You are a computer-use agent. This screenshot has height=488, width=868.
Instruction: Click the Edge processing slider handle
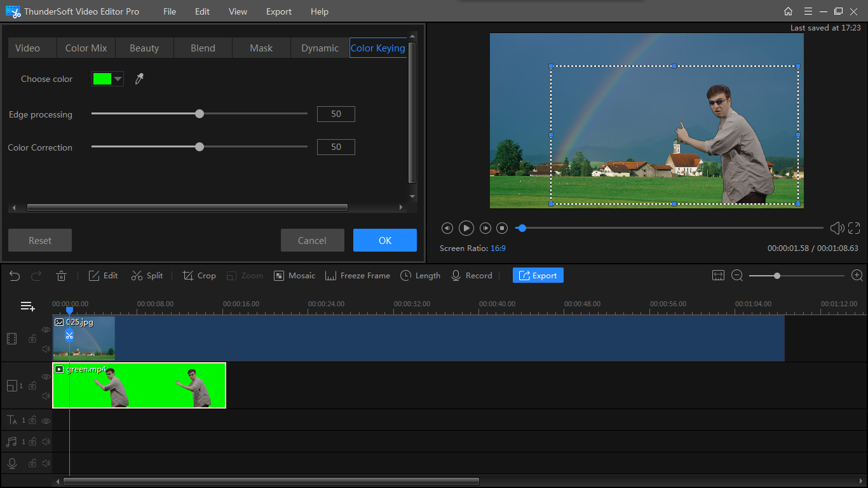[x=200, y=114]
